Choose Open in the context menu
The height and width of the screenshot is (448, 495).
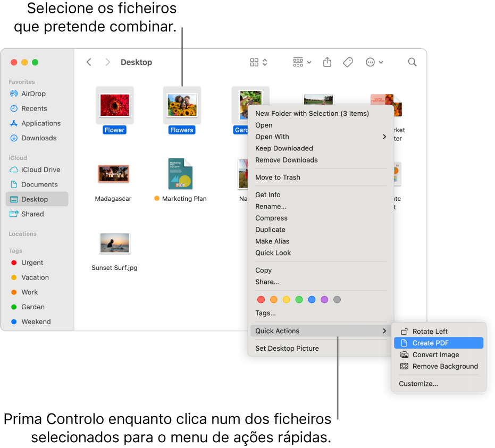tap(321, 125)
